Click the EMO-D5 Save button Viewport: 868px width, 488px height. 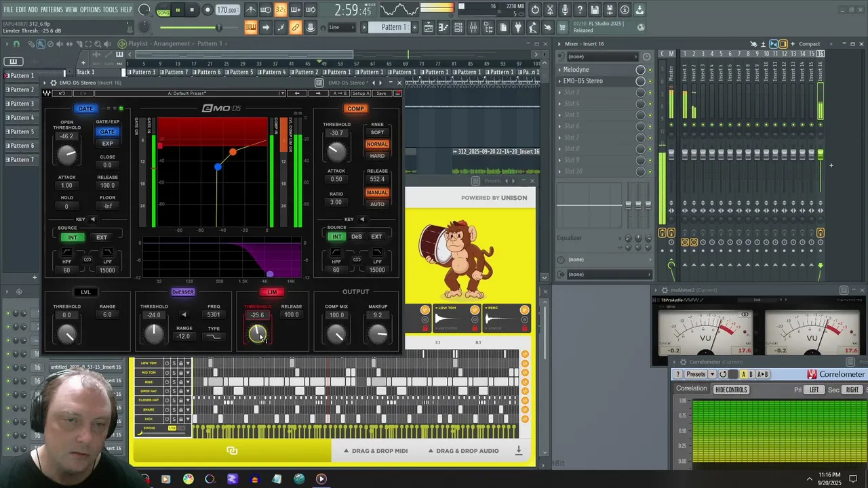click(x=381, y=94)
